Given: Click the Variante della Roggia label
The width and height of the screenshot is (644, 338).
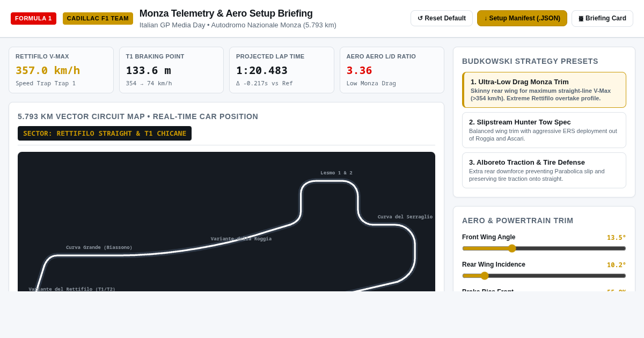Looking at the screenshot, I should click(241, 239).
